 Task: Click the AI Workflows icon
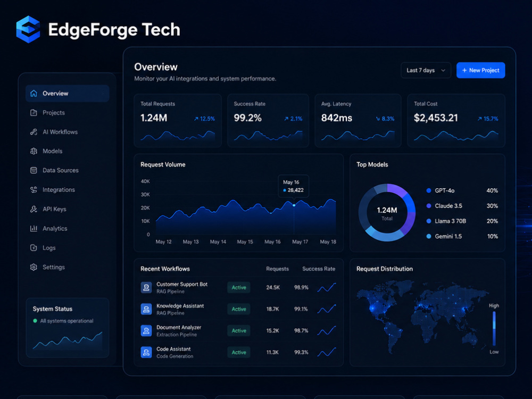34,132
